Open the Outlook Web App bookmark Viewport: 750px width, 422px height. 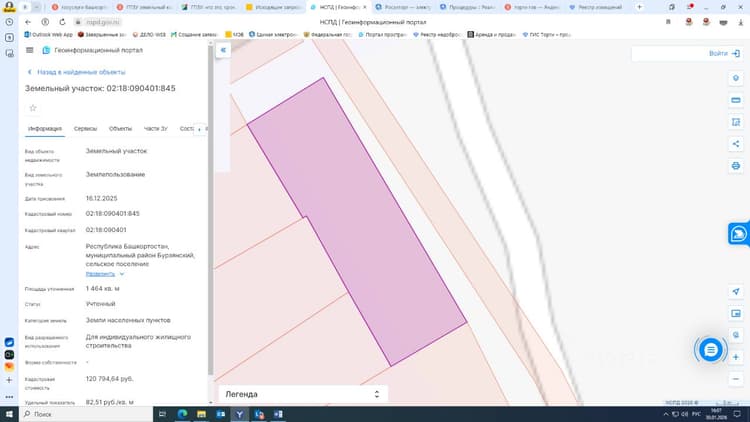49,34
